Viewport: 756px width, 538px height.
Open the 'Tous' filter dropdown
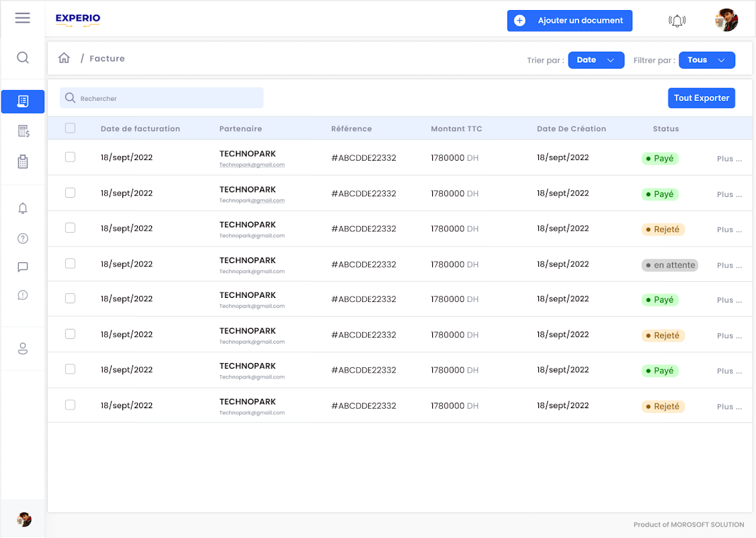(707, 60)
